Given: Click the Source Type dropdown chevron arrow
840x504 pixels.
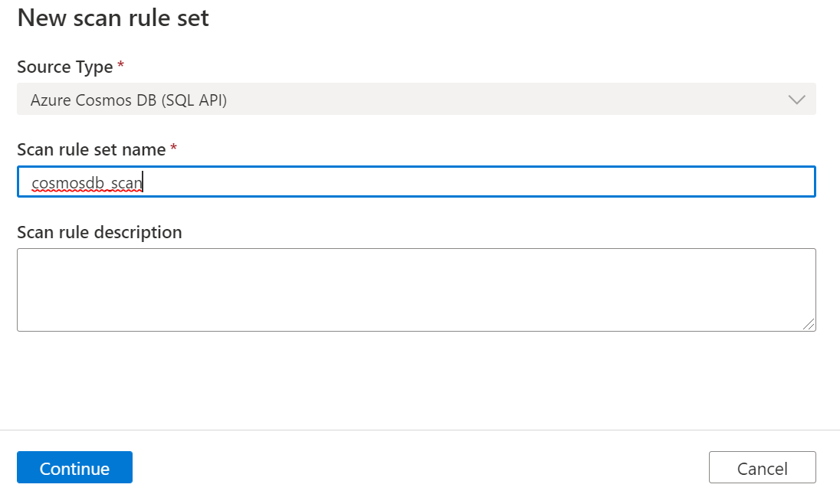Looking at the screenshot, I should point(796,100).
